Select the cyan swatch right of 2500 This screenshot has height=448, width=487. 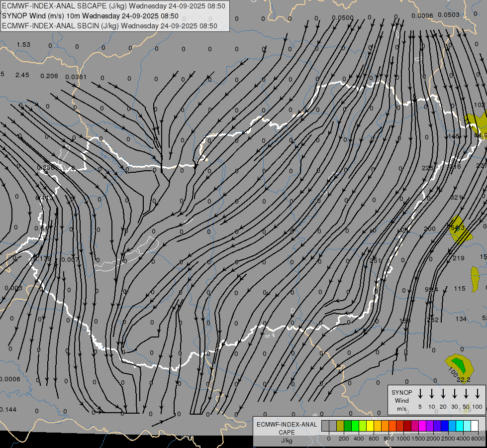click(460, 426)
